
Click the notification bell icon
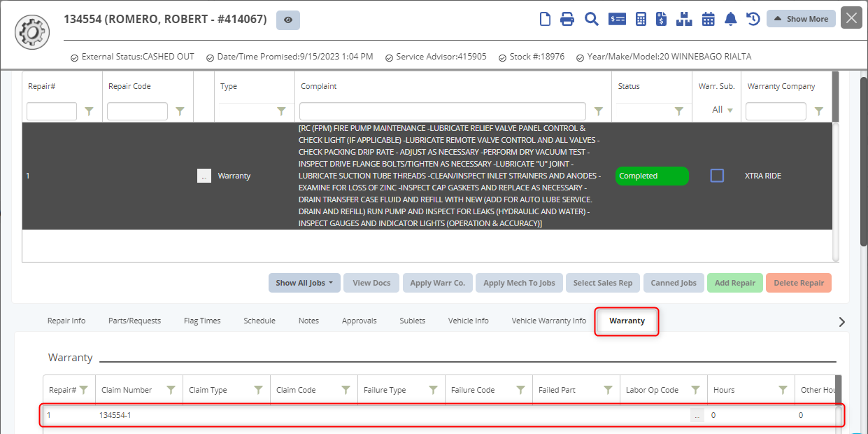731,19
